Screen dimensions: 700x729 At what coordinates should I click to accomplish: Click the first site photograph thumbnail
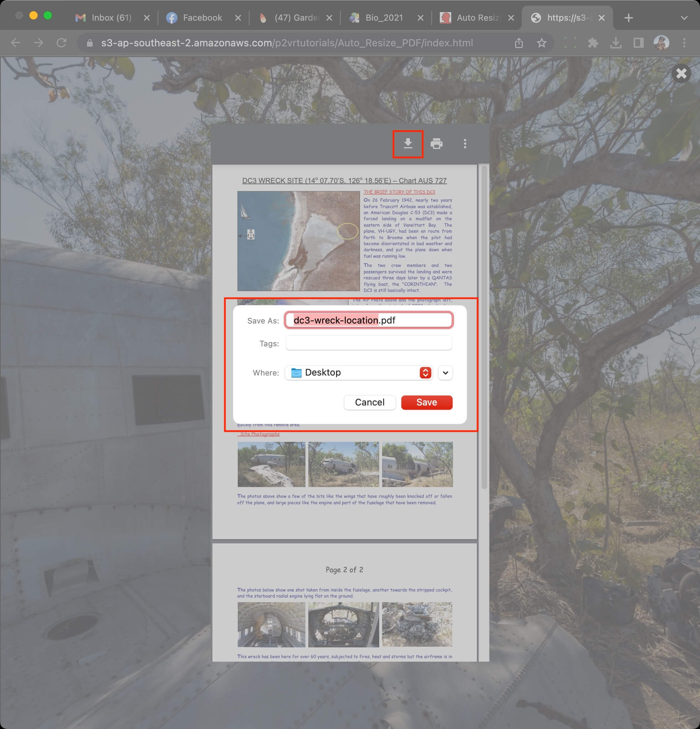[271, 464]
